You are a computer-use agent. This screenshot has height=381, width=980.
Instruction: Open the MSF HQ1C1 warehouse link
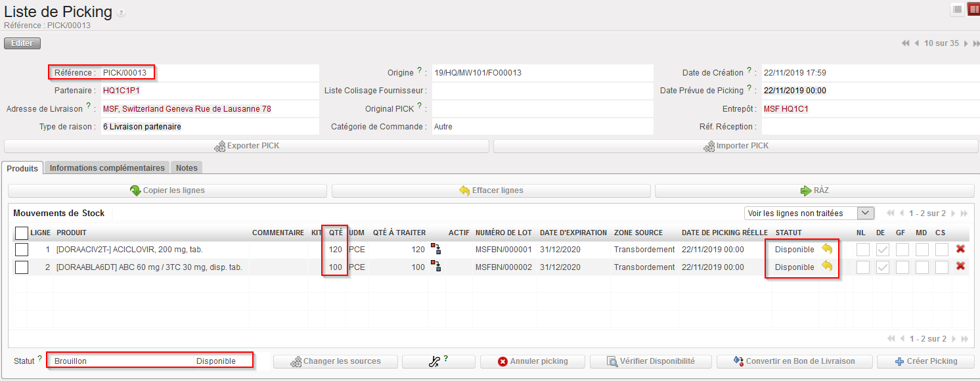786,108
